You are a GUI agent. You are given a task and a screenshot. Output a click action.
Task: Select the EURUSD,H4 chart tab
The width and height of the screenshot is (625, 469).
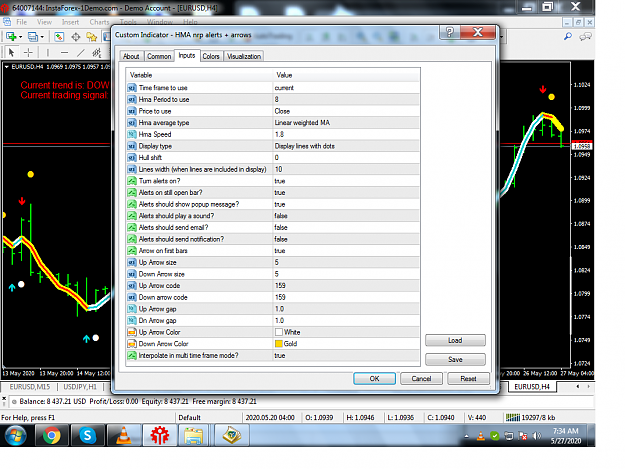(532, 387)
